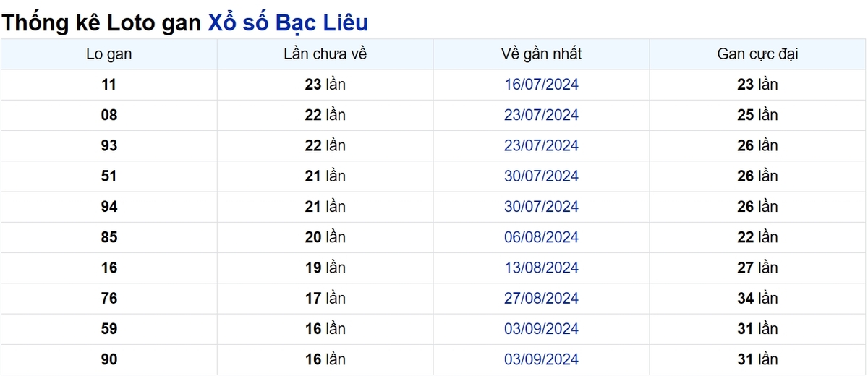868x376 pixels.
Task: Open date 30/07/2024 in row 94
Action: click(541, 207)
